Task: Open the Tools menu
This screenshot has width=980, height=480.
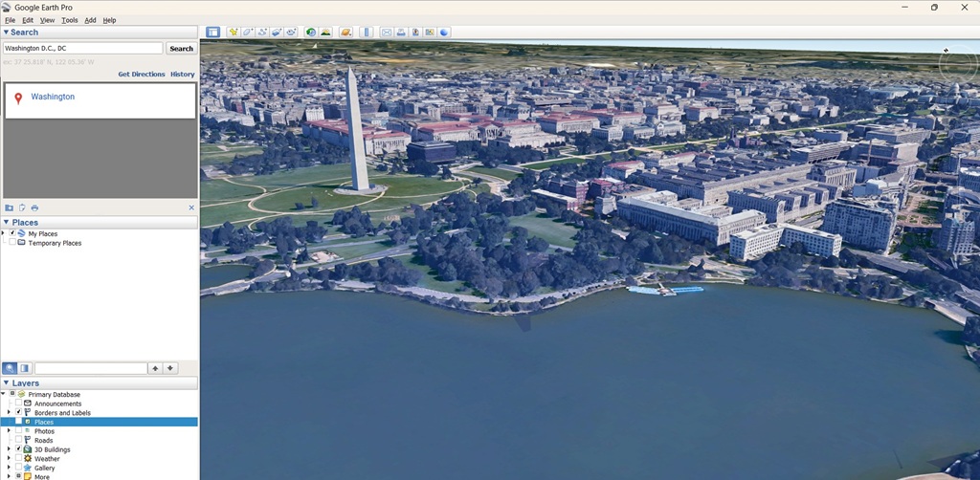Action: coord(70,20)
